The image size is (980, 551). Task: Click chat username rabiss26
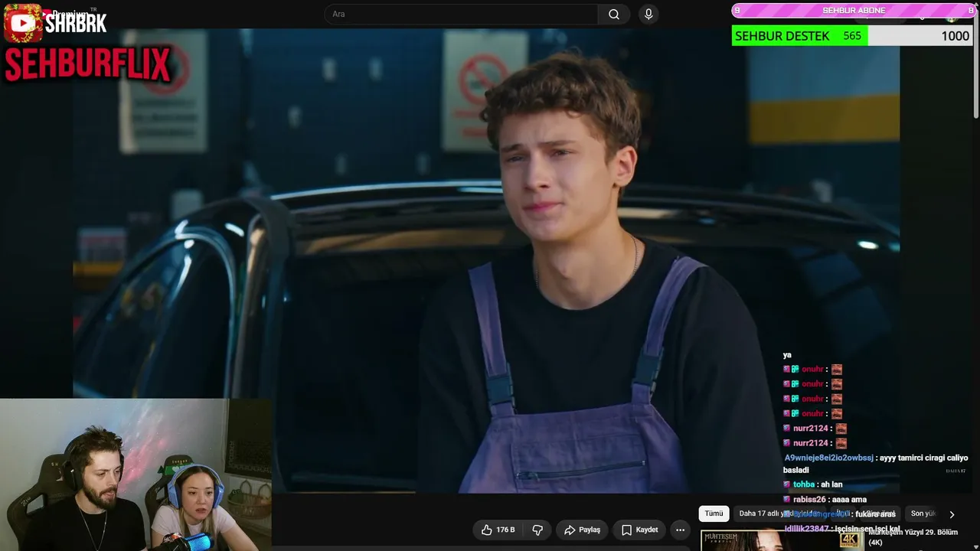[809, 500]
